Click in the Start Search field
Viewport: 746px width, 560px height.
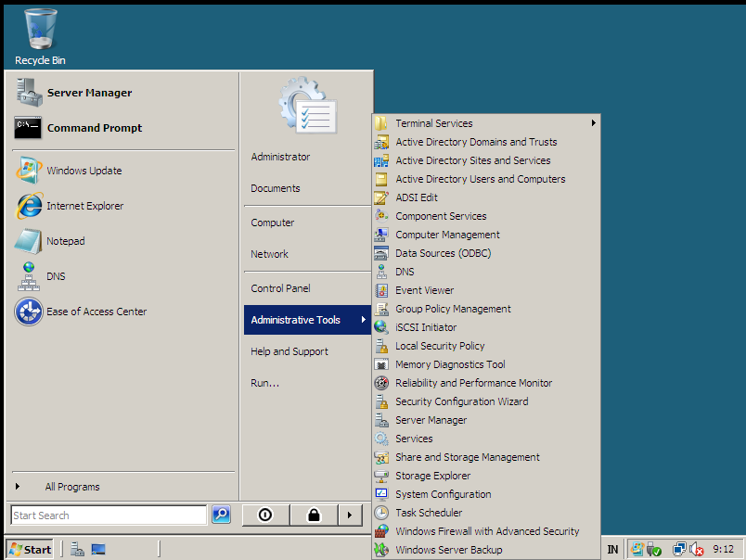[109, 515]
